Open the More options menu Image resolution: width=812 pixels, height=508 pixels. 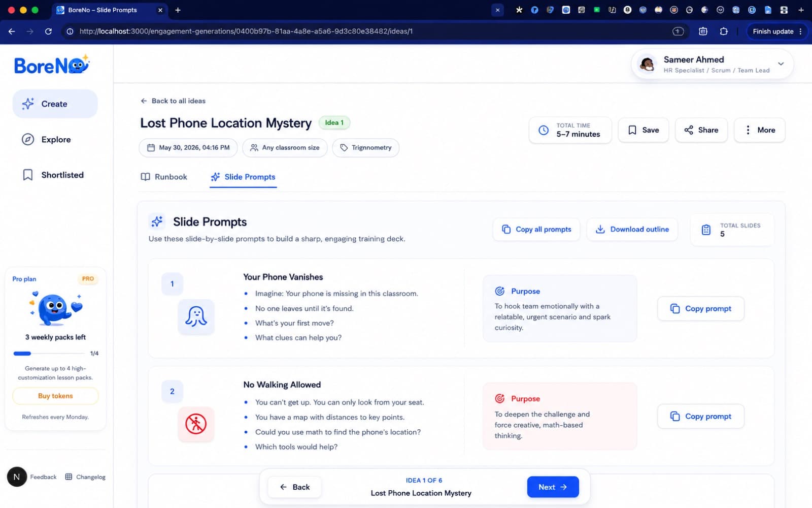point(759,130)
